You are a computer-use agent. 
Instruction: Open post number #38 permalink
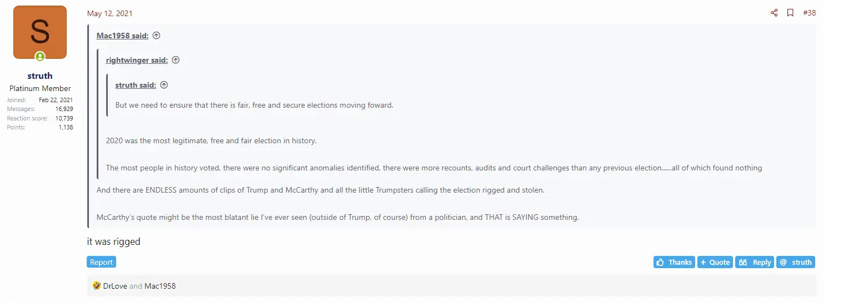point(809,13)
